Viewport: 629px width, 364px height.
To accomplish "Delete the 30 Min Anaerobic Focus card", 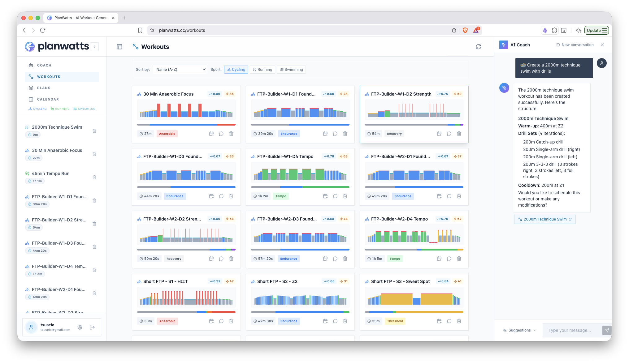I will (231, 134).
